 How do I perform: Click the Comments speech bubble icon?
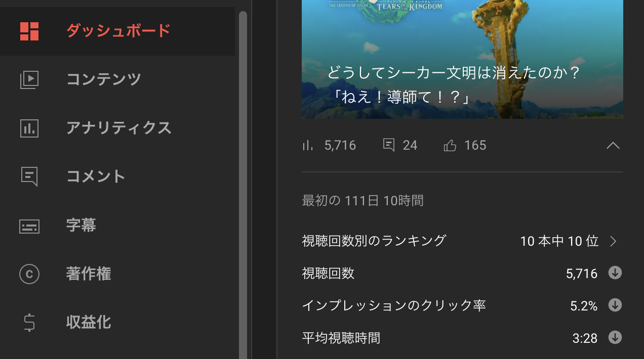(x=29, y=176)
